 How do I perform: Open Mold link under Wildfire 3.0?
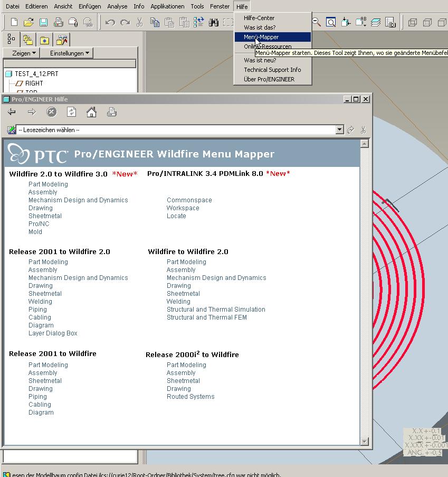(35, 232)
